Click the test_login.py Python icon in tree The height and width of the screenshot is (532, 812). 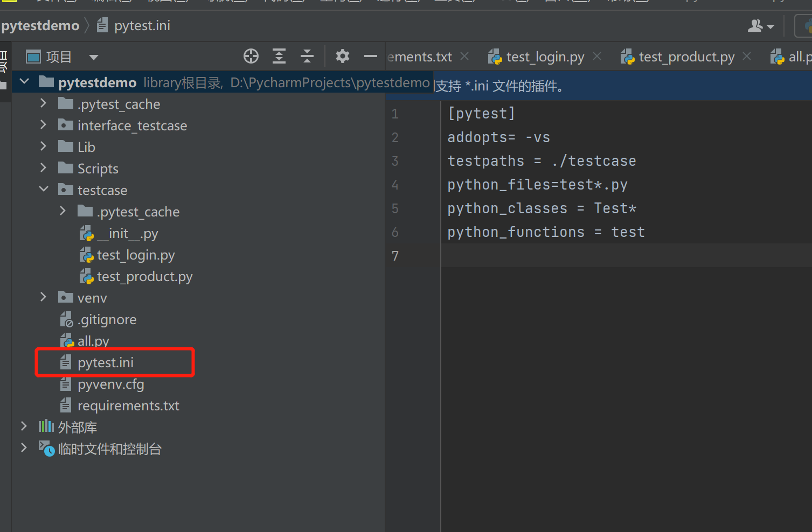point(86,255)
